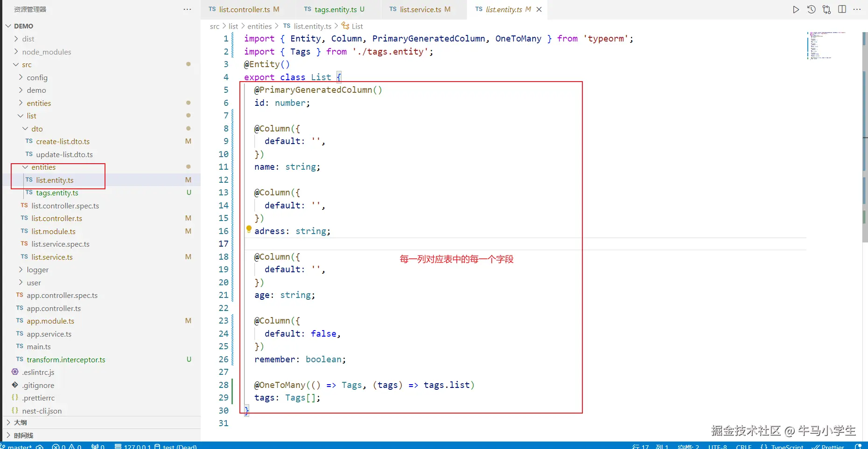The height and width of the screenshot is (449, 868).
Task: Click the Prettier formatter status
Action: (x=828, y=446)
